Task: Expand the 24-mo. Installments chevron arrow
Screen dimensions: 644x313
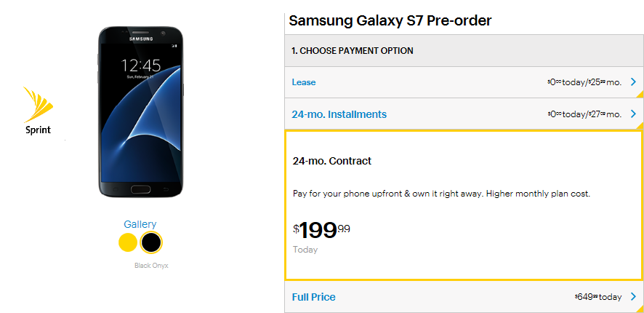Action: coord(633,114)
